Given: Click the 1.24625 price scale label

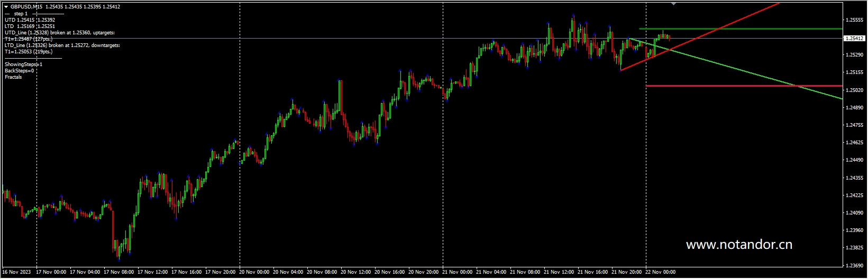Looking at the screenshot, I should click(x=854, y=143).
